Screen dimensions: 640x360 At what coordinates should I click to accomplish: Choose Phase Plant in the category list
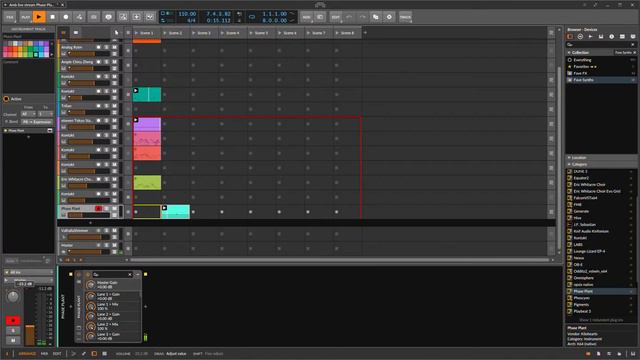point(601,291)
